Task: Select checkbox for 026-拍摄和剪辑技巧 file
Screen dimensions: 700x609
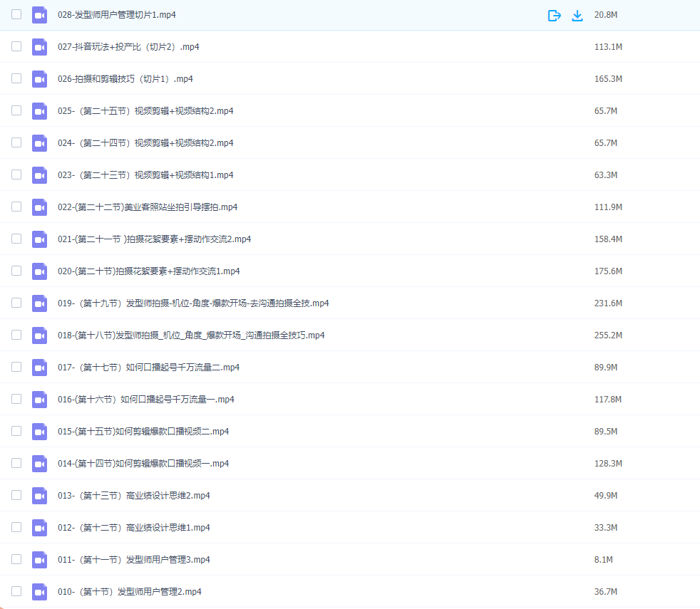Action: click(16, 78)
